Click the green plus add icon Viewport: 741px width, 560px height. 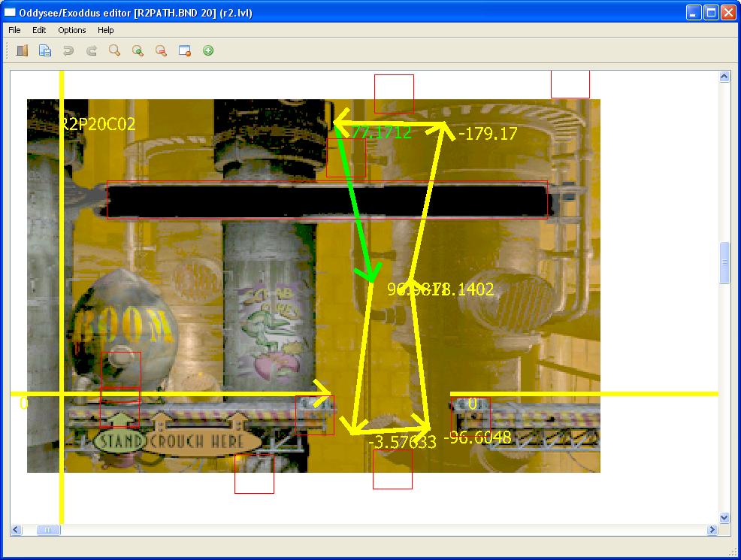208,51
